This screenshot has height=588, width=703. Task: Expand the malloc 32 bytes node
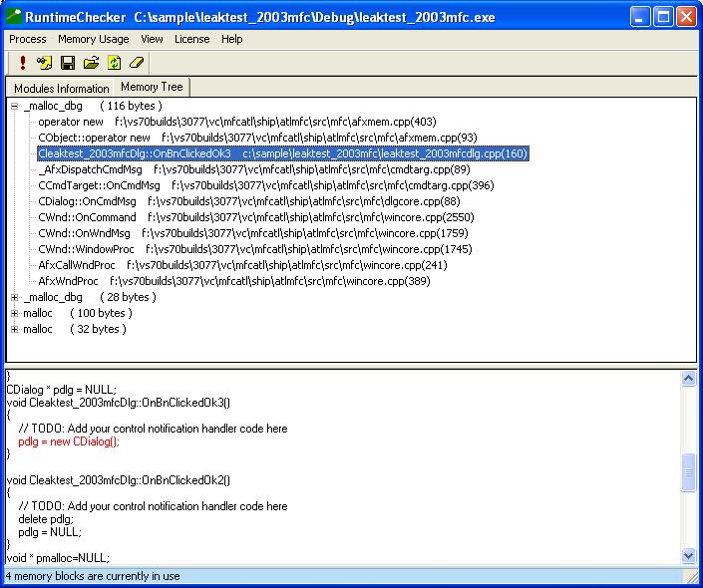[14, 330]
